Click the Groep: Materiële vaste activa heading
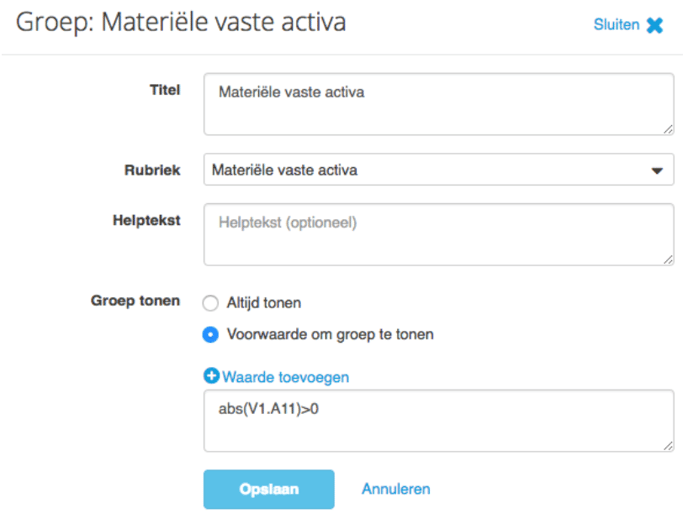Image resolution: width=688 pixels, height=524 pixels. 181,22
